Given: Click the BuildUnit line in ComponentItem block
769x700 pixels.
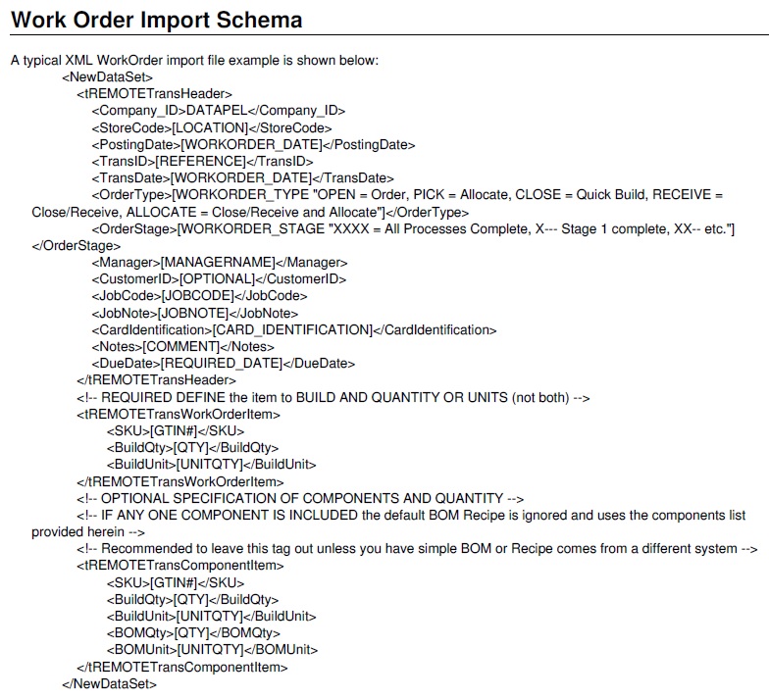Looking at the screenshot, I should pos(212,616).
